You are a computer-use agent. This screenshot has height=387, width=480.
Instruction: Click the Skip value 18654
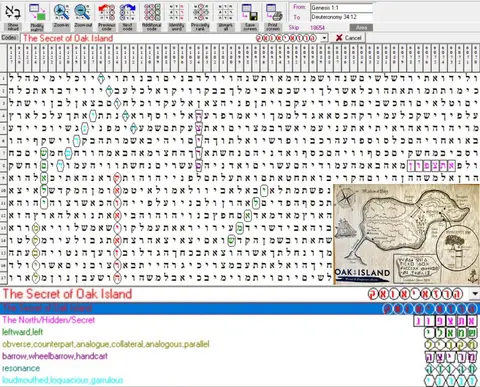(317, 28)
